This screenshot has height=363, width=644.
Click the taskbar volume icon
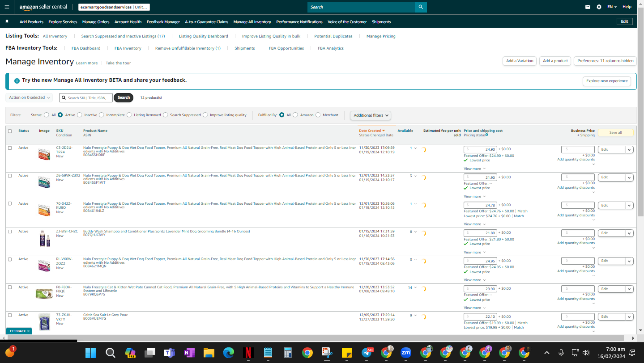pos(586,353)
